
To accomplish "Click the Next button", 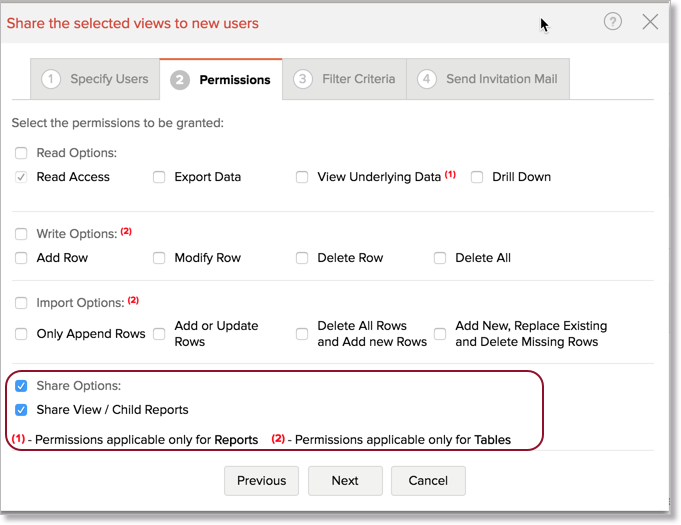I will [345, 481].
